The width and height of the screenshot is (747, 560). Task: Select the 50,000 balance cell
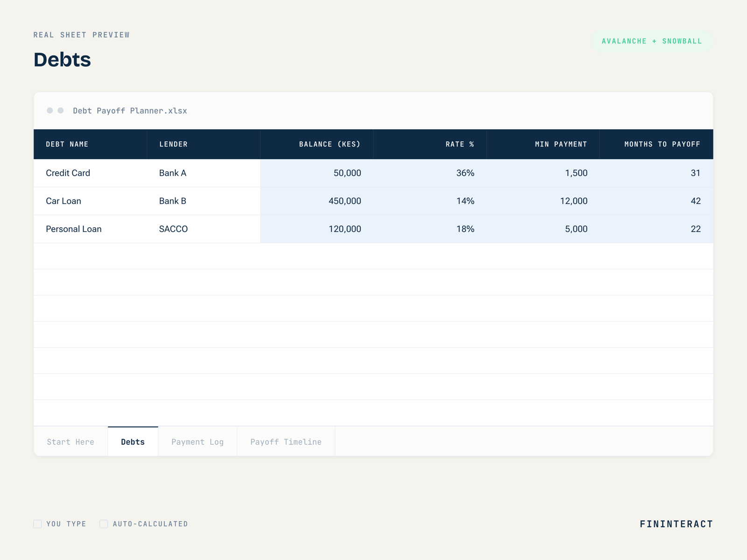[317, 173]
